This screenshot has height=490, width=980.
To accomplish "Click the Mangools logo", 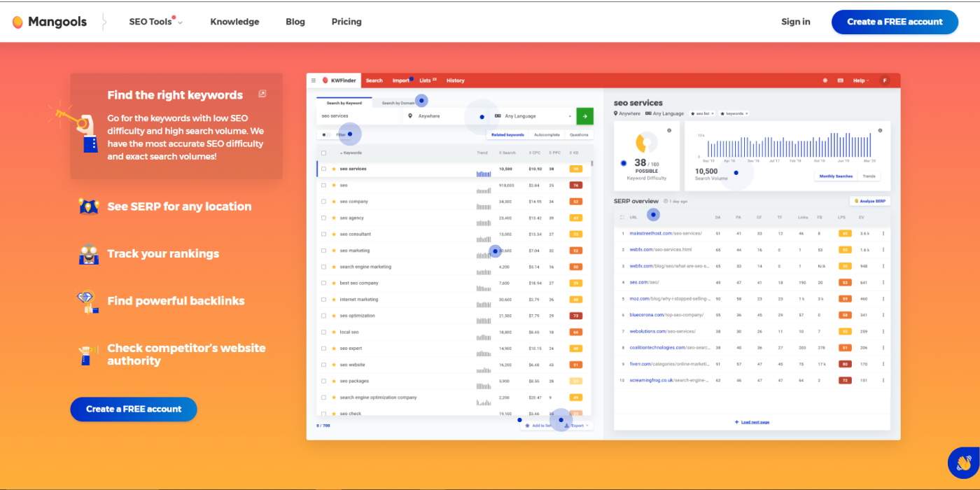I will click(x=50, y=22).
